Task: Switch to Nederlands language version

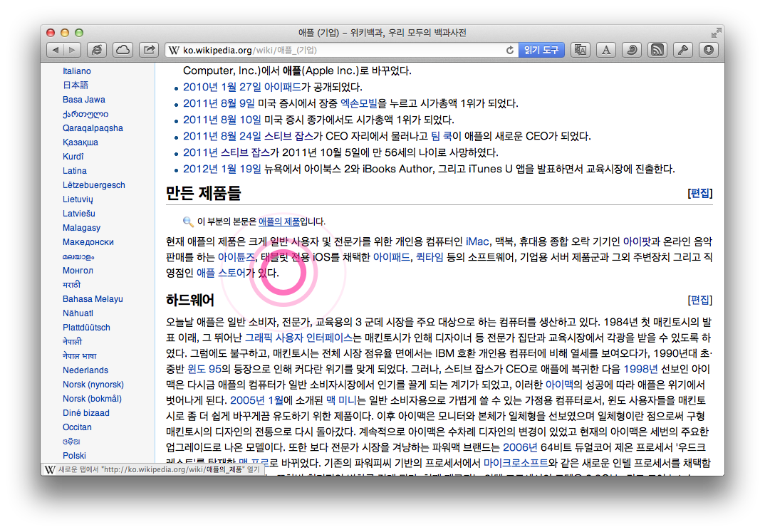Action: tap(85, 370)
